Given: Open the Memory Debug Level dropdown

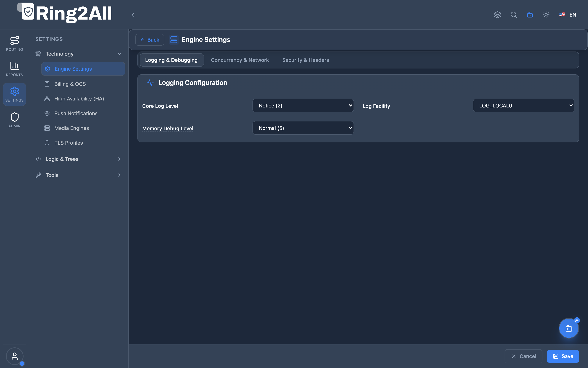Looking at the screenshot, I should 303,128.
